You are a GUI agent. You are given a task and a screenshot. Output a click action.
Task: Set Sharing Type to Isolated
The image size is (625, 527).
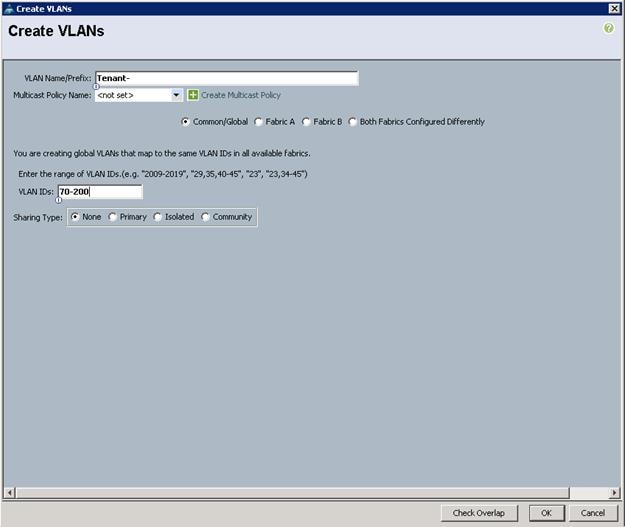pos(157,217)
